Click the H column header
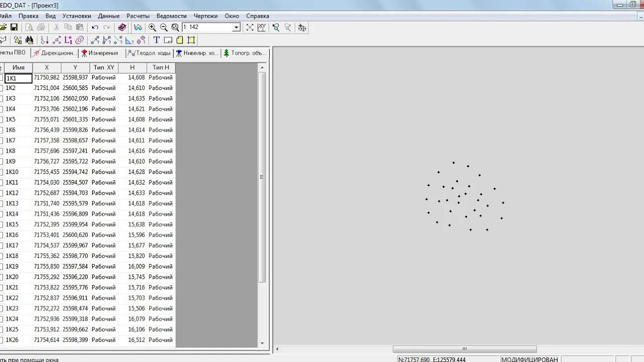Image resolution: width=644 pixels, height=362 pixels. click(x=132, y=67)
